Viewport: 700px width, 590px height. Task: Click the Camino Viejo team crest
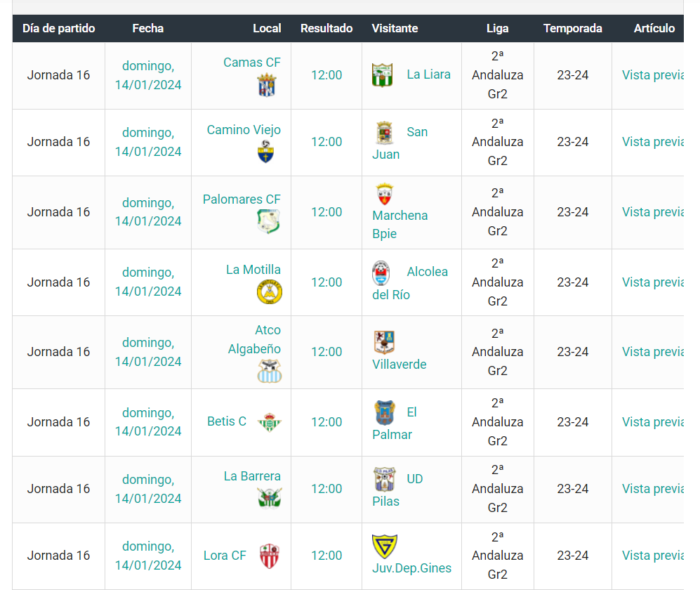point(266,152)
